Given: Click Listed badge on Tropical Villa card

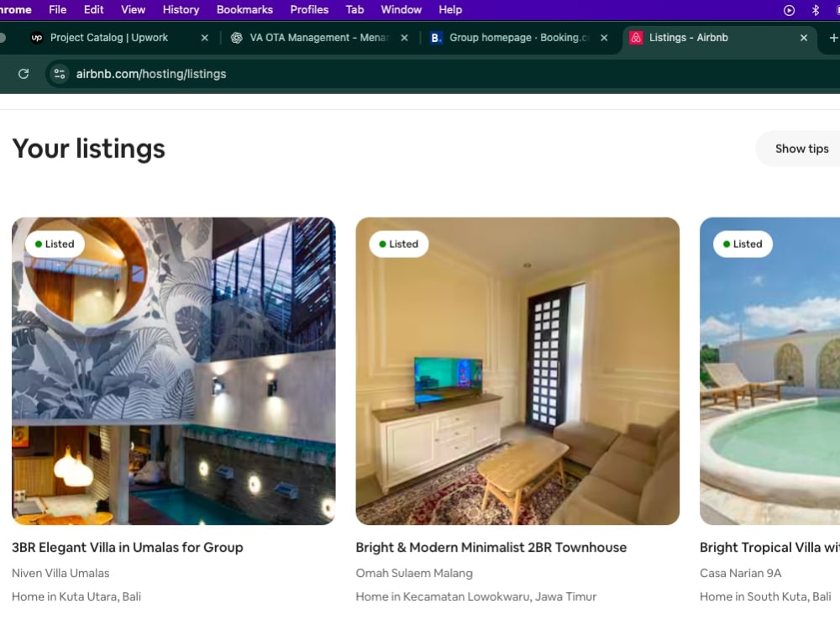Looking at the screenshot, I should (743, 244).
